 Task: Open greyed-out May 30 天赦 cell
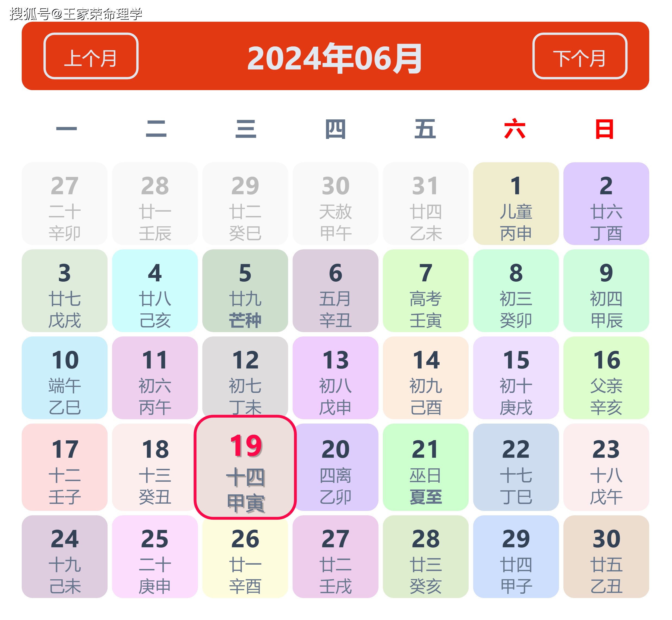tap(336, 204)
